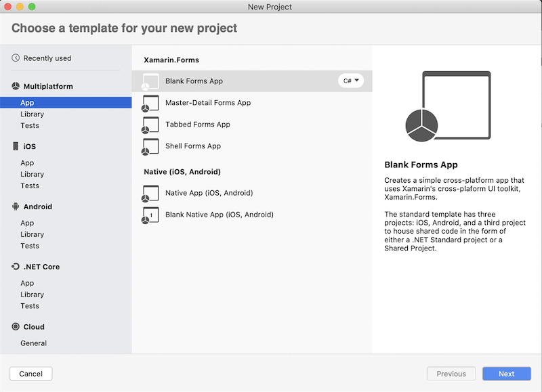Select Library under .NET Core

[x=32, y=295]
